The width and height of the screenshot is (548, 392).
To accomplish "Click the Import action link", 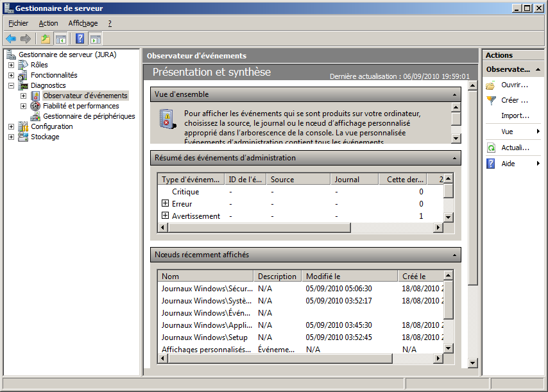I will [x=515, y=115].
